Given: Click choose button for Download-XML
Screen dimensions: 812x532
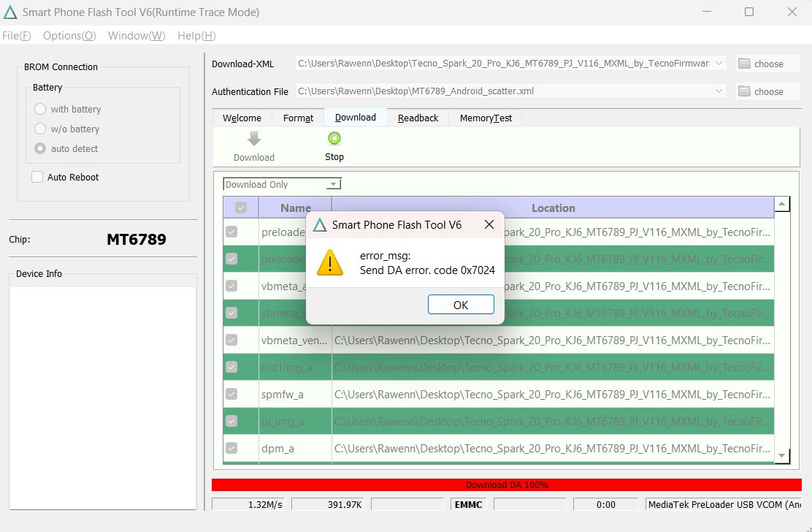Looking at the screenshot, I should point(767,64).
